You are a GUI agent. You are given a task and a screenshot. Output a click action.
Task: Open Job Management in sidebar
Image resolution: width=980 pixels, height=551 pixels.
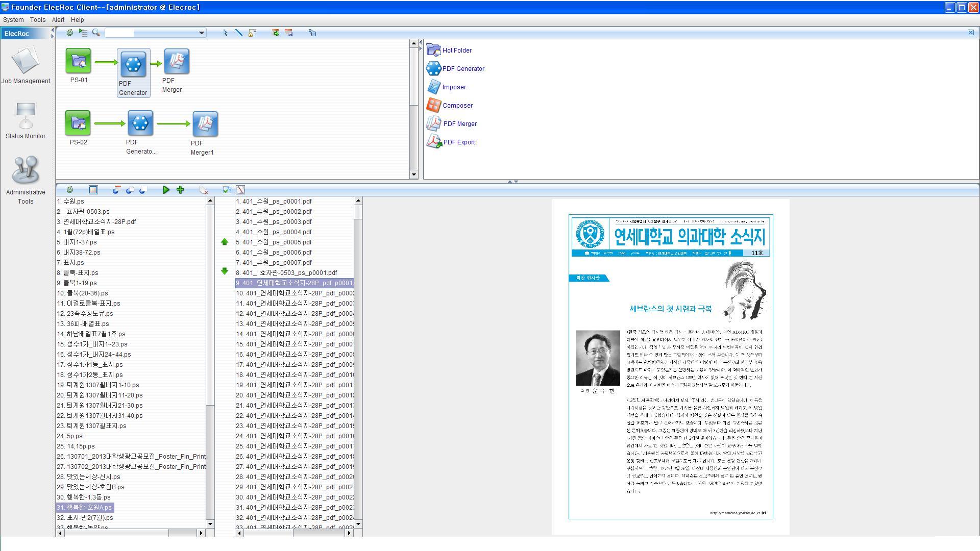26,65
